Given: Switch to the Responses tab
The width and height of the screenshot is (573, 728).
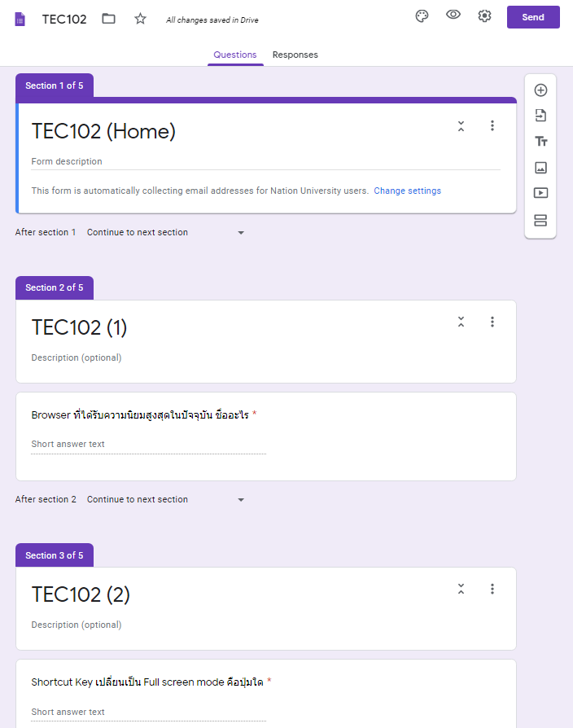Looking at the screenshot, I should point(295,55).
